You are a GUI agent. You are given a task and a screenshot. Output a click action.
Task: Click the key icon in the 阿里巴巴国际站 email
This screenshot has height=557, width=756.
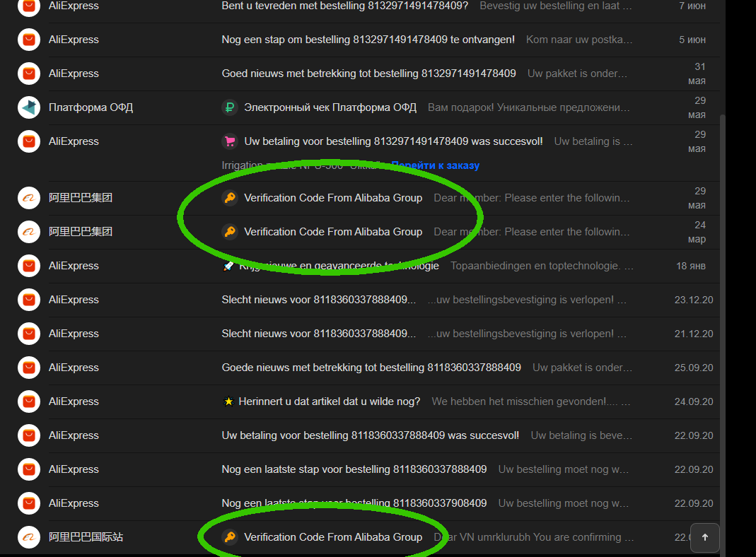coord(230,537)
